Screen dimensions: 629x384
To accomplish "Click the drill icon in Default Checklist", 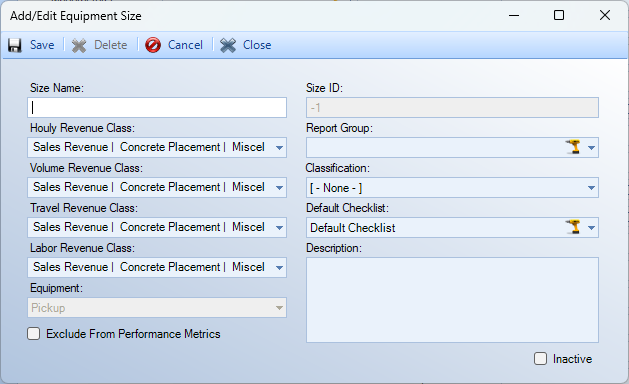I will pos(574,227).
